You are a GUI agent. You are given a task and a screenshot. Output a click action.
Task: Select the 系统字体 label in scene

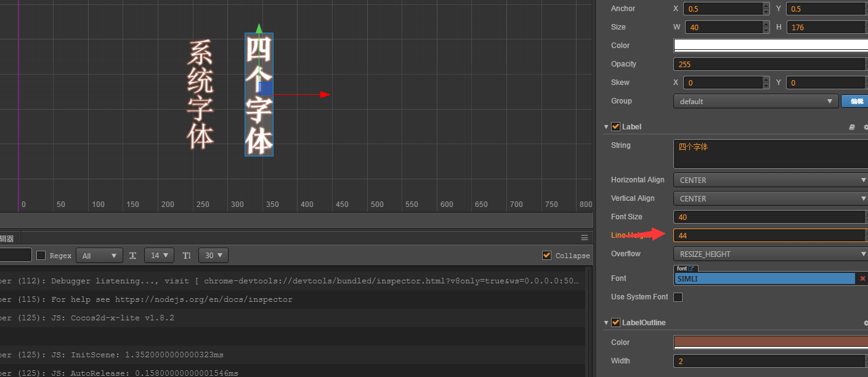click(x=201, y=95)
